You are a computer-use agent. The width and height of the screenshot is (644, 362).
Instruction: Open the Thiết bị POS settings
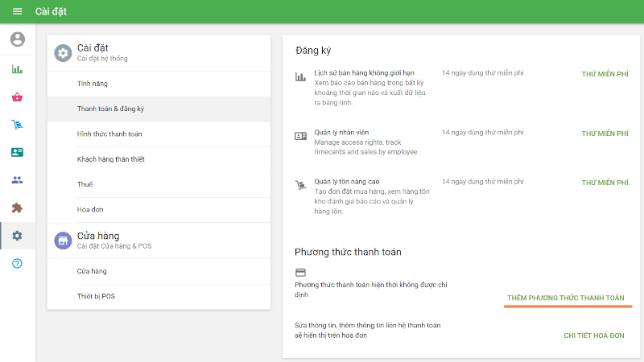[x=97, y=297]
